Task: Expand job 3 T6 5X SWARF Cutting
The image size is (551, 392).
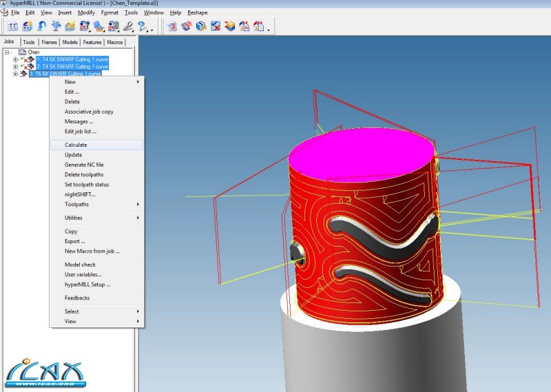Action: pyautogui.click(x=15, y=74)
